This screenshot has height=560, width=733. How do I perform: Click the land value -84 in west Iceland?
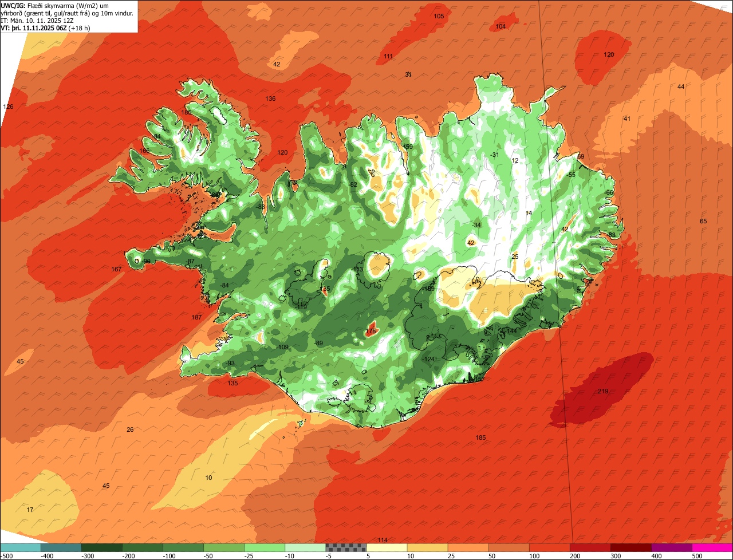pyautogui.click(x=224, y=285)
